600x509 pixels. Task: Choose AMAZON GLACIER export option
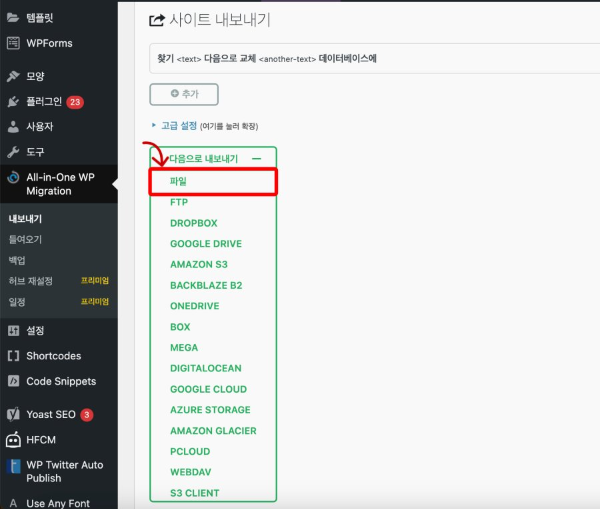pyautogui.click(x=213, y=431)
